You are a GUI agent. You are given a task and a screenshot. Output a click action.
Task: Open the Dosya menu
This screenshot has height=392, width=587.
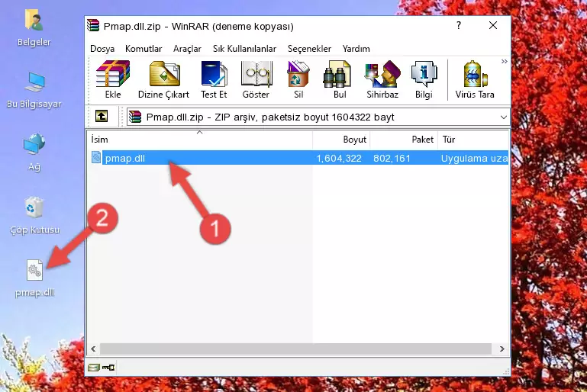coord(102,49)
